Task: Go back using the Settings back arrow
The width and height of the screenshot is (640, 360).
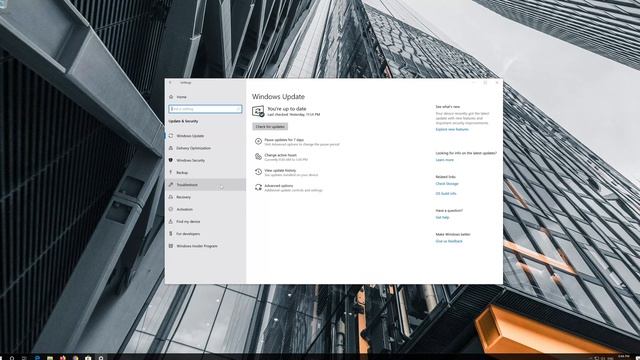Action: coord(171,82)
